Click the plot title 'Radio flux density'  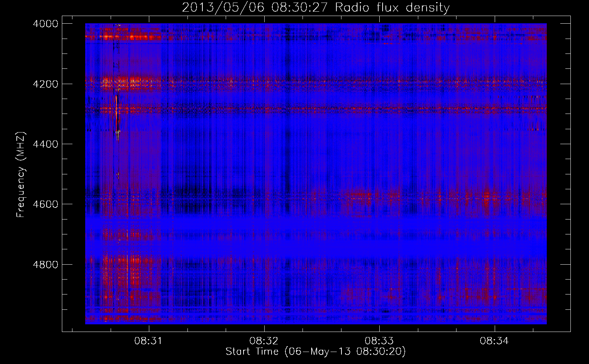pos(392,8)
